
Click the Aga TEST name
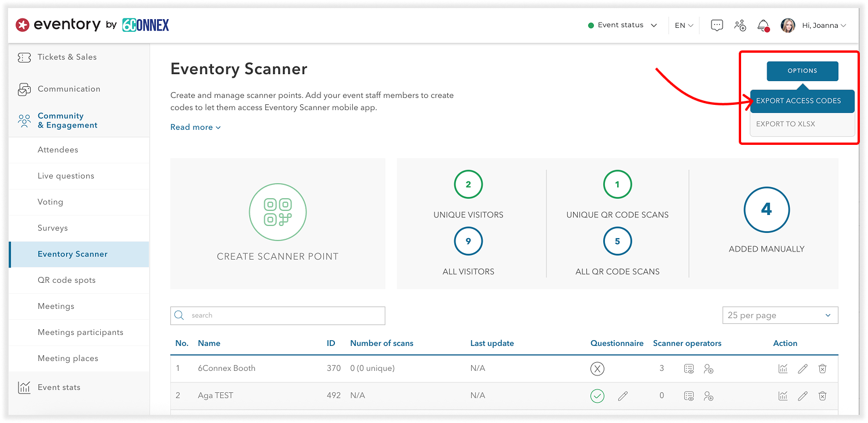click(216, 396)
